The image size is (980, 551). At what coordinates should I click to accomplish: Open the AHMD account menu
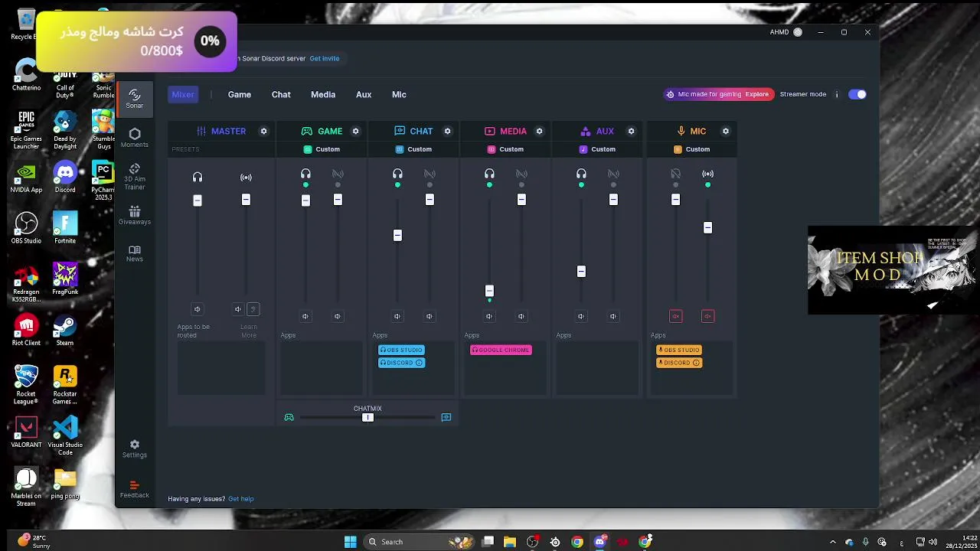786,32
